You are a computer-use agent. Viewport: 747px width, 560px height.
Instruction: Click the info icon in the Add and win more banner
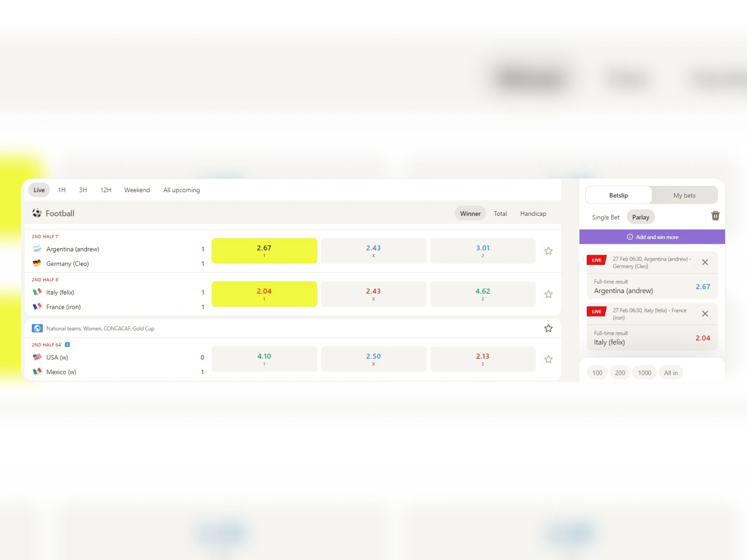(630, 237)
